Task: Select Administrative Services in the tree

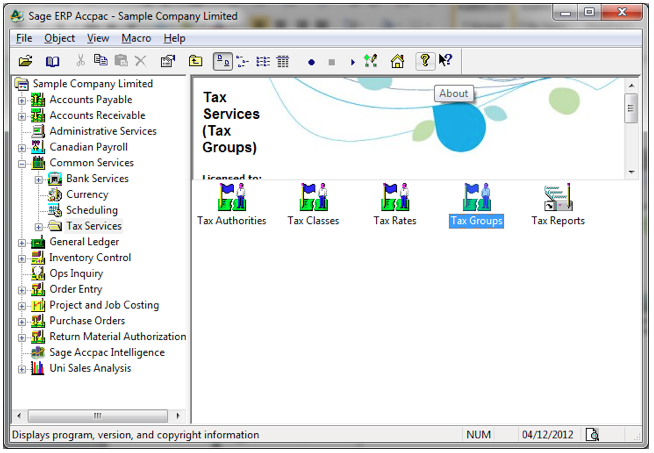Action: point(103,131)
